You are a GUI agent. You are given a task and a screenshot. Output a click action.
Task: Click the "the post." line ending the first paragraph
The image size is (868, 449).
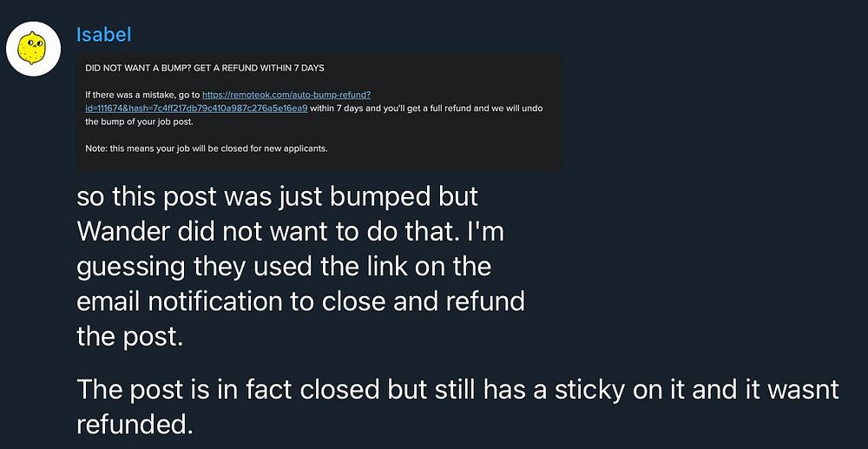tap(129, 336)
